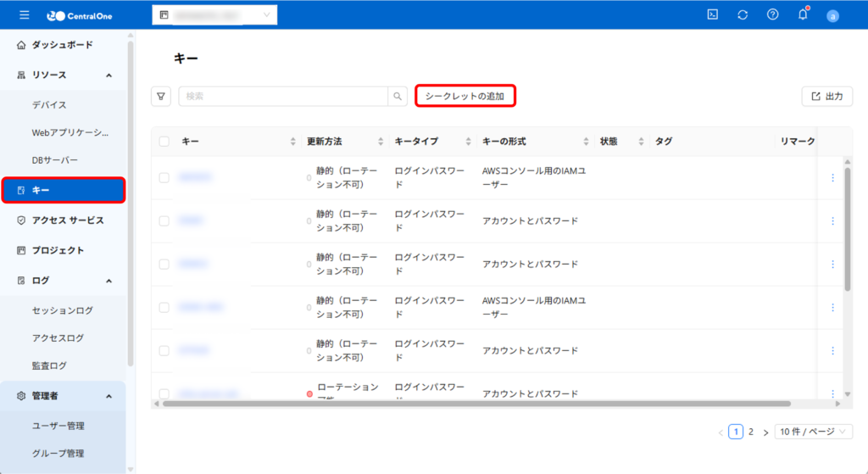Select the third key row checkbox
The width and height of the screenshot is (868, 474).
pyautogui.click(x=164, y=265)
